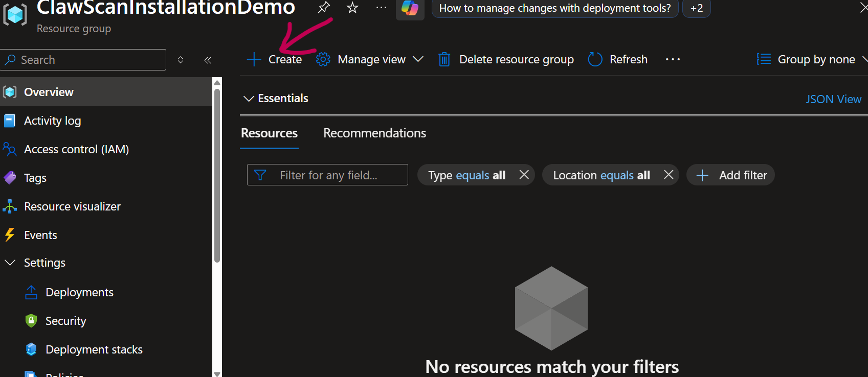Toggle sidebar expand/collapse all arrows
The image size is (868, 377).
coord(181,60)
